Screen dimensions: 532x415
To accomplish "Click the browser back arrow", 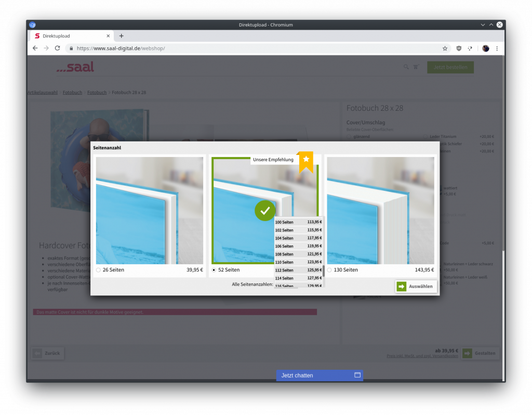I will 35,48.
